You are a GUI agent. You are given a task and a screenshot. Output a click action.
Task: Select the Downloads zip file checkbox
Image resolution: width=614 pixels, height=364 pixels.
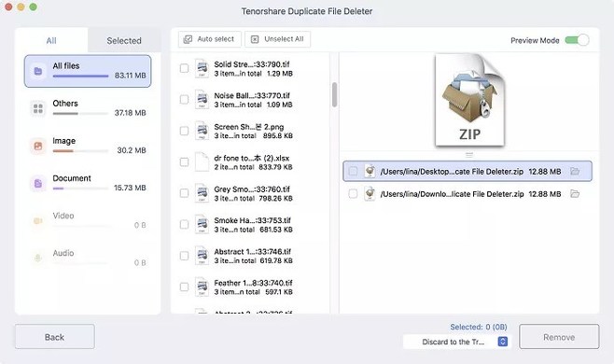coord(353,194)
